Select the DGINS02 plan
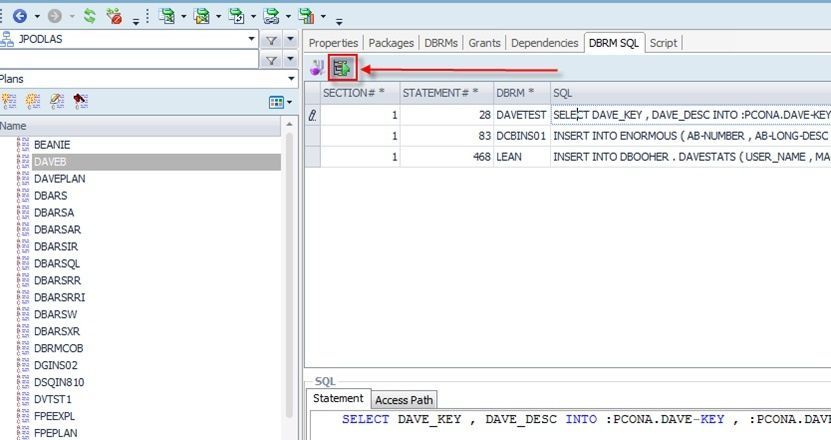This screenshot has width=831, height=440. click(56, 365)
